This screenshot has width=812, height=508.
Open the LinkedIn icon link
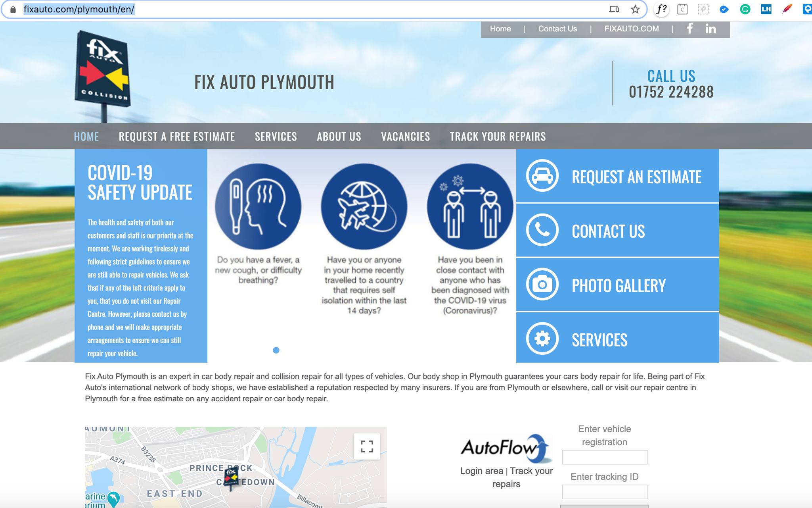[x=710, y=29]
